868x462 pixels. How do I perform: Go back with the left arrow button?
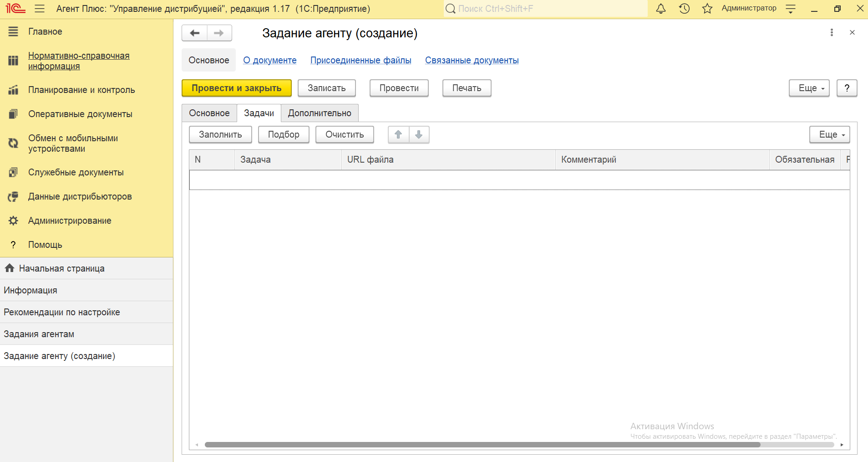(195, 33)
